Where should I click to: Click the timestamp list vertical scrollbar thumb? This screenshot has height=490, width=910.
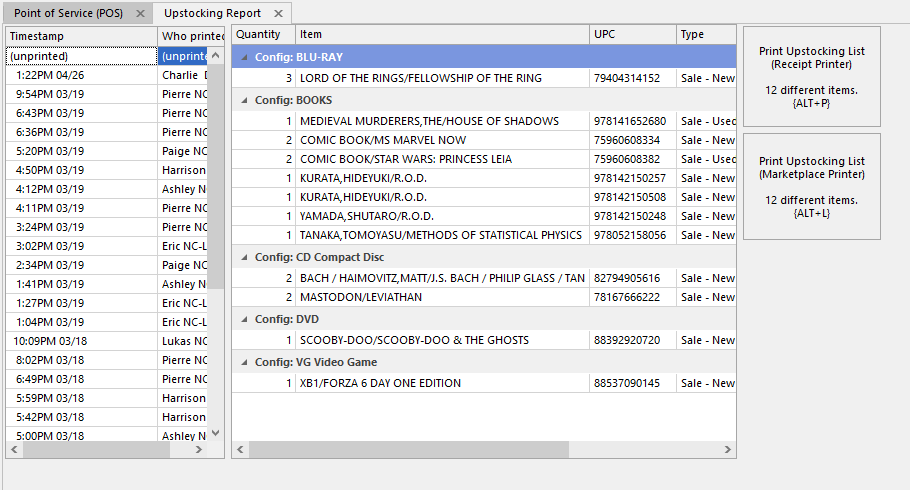(215, 176)
